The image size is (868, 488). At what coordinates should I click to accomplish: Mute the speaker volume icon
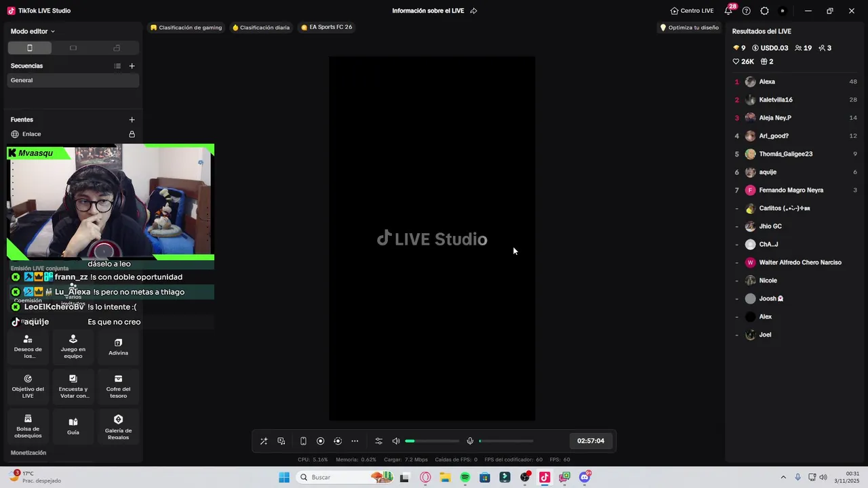[396, 441]
